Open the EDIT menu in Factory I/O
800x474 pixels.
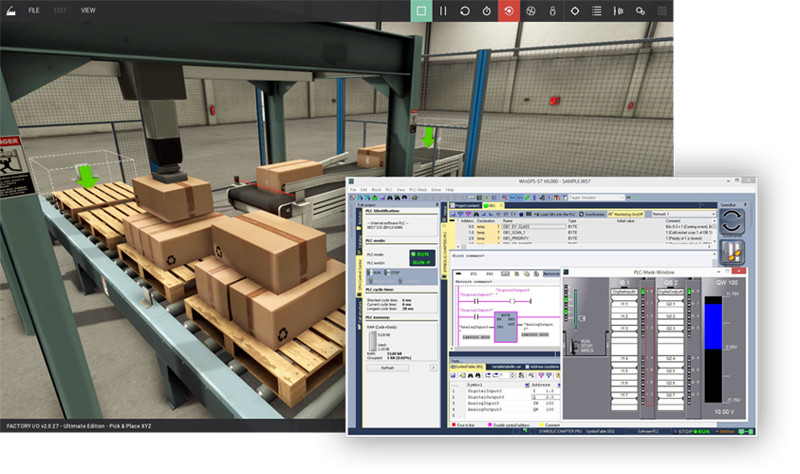click(x=60, y=10)
